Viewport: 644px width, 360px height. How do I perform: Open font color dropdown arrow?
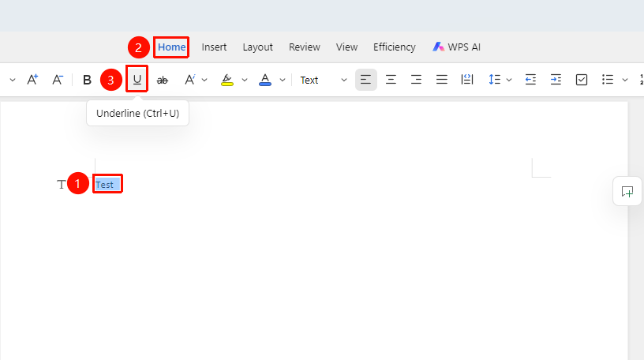pyautogui.click(x=283, y=81)
